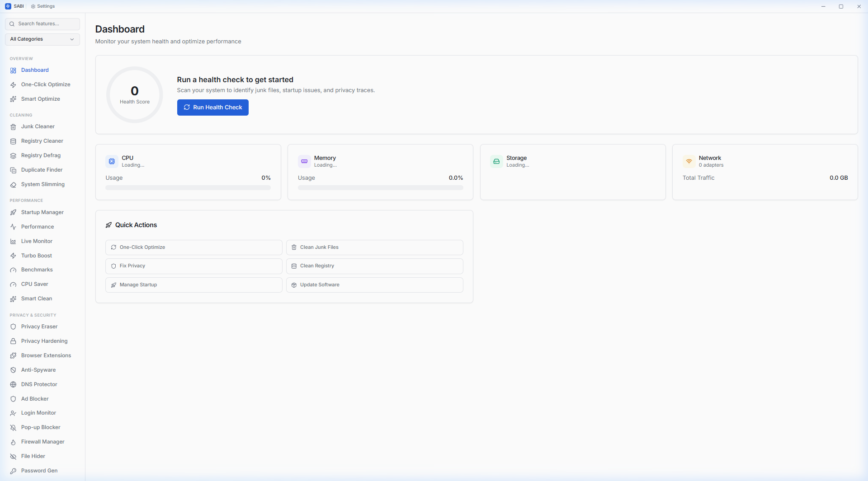This screenshot has height=481, width=868.
Task: Click the Benchmarks gauge icon
Action: tap(13, 270)
